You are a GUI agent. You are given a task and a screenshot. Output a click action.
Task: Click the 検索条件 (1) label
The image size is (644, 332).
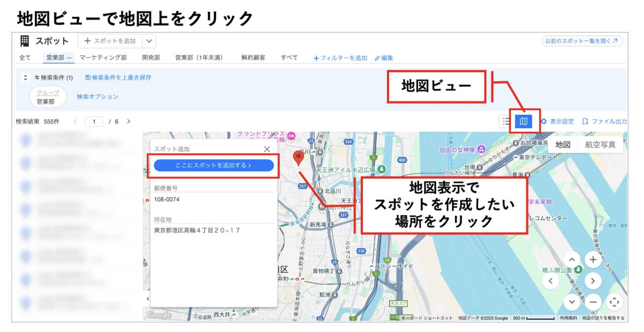coord(54,77)
